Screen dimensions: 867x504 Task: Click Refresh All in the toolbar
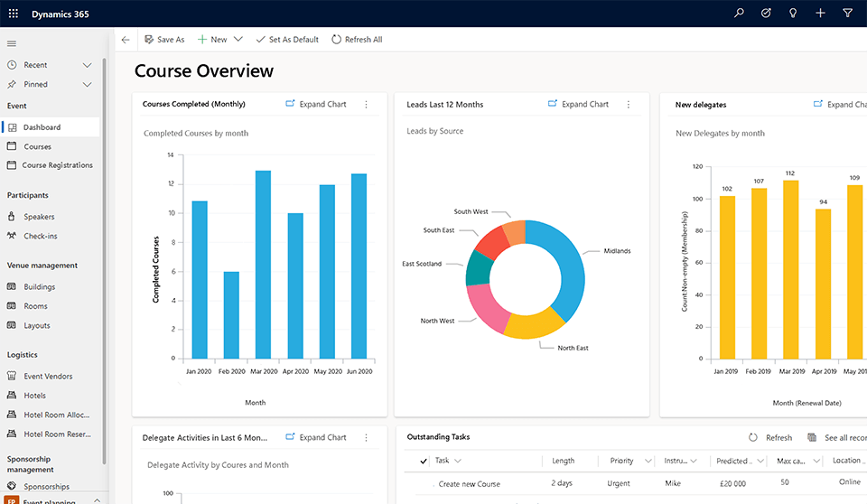[x=357, y=40]
